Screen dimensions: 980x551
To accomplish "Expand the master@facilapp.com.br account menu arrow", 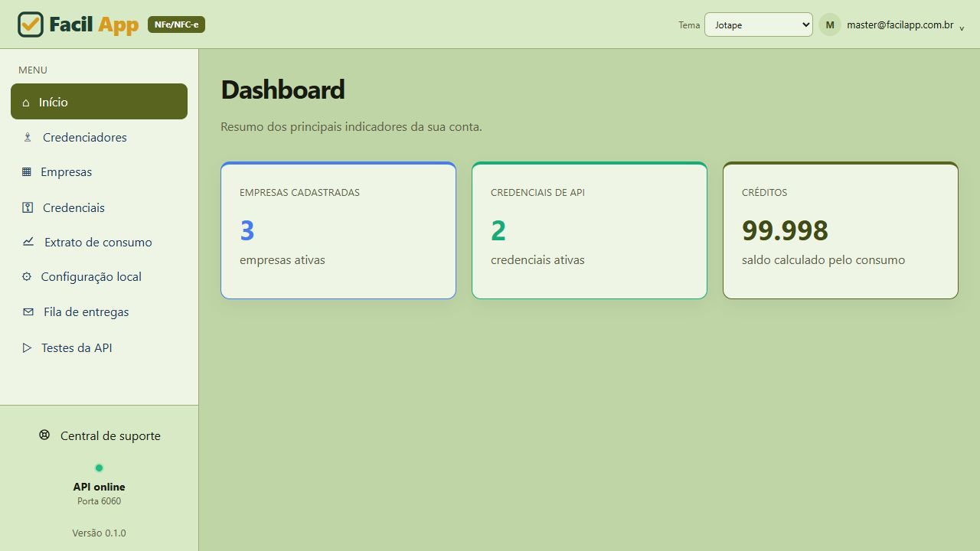I will 962,28.
